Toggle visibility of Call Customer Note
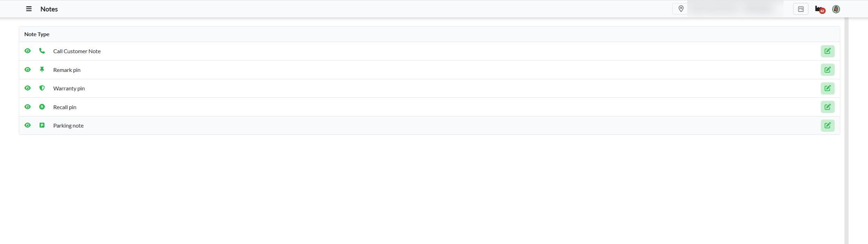The width and height of the screenshot is (868, 244). 28,51
